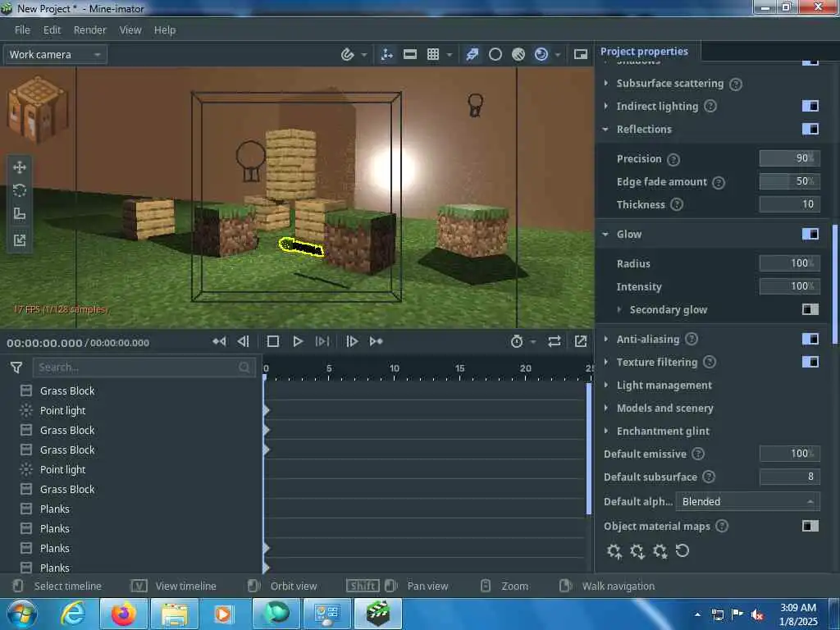The image size is (840, 630).
Task: Jump to first keyframe button
Action: click(x=219, y=341)
